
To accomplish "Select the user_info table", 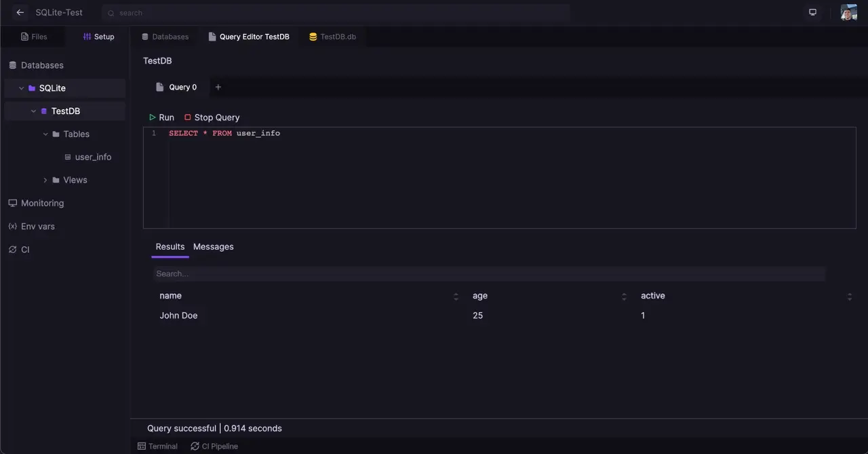I will coord(93,157).
